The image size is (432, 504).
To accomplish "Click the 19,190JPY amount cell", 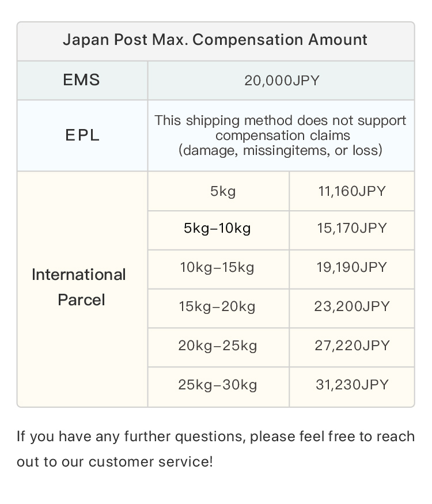I will point(351,268).
